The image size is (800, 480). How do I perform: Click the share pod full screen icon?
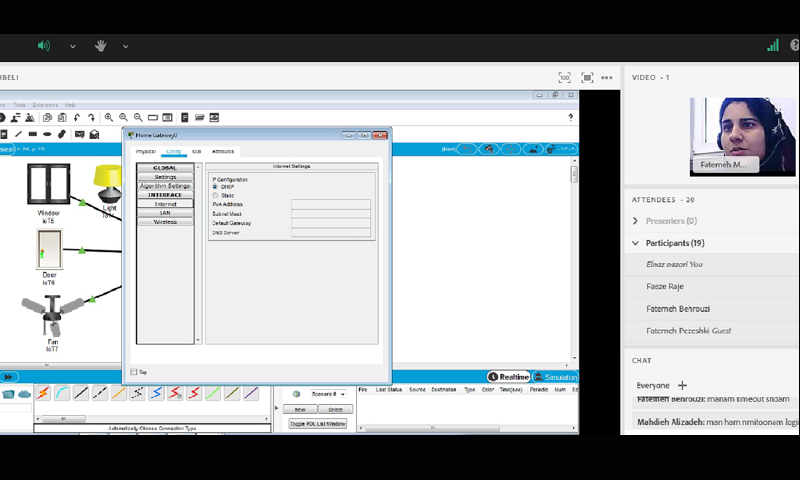pos(587,77)
